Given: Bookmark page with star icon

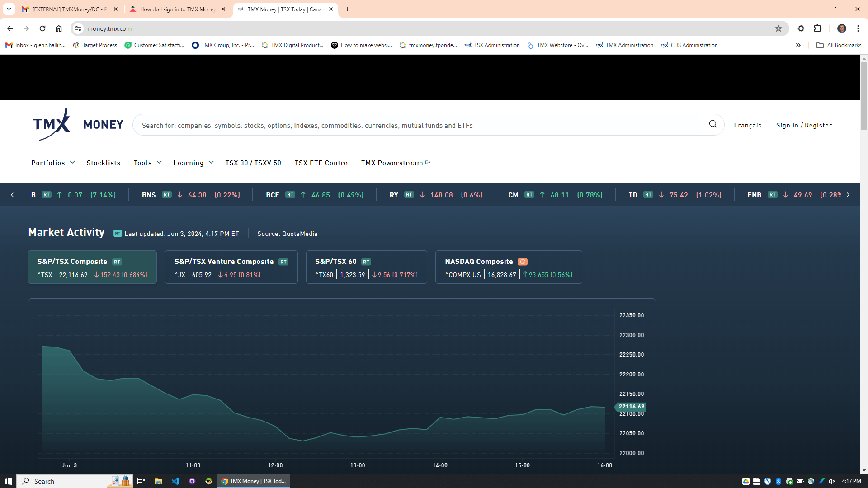Looking at the screenshot, I should tap(778, 28).
